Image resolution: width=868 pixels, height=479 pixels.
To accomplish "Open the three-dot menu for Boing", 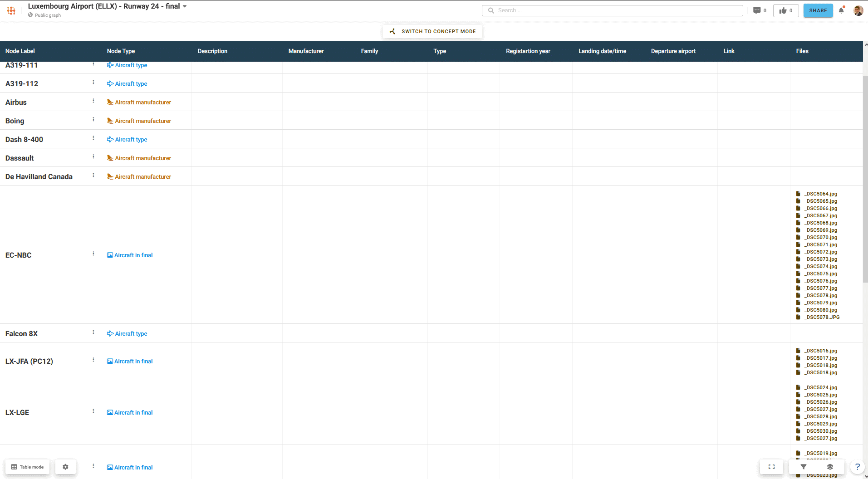I will point(93,120).
